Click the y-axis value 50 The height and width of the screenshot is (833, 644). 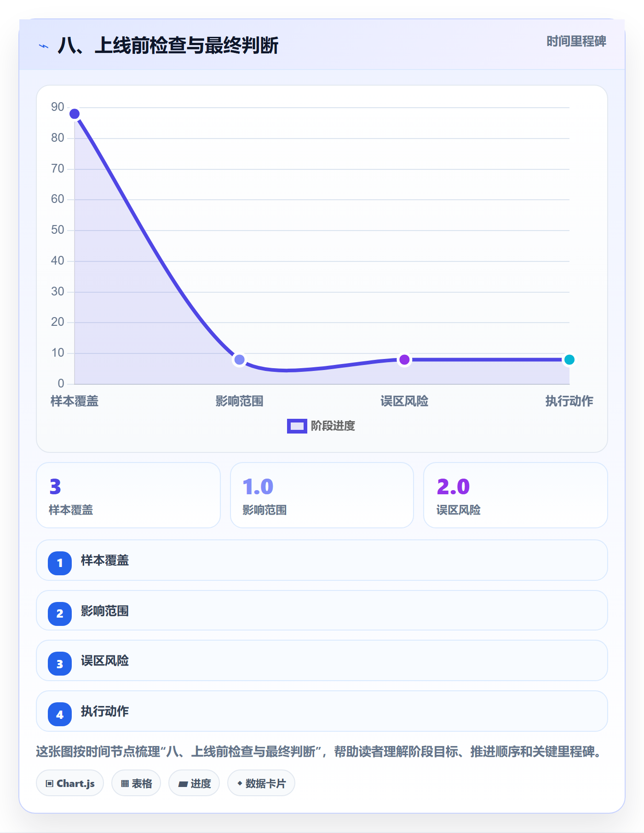coord(57,230)
